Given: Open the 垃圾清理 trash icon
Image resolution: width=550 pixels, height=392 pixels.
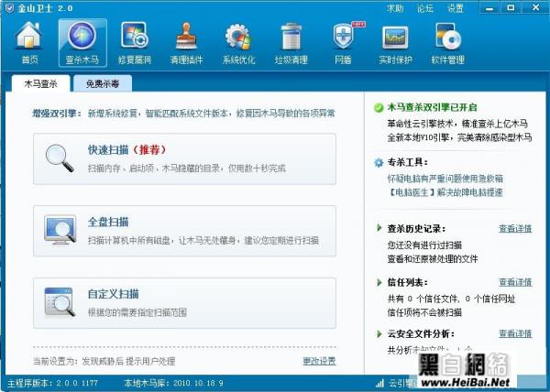Looking at the screenshot, I should tap(291, 40).
